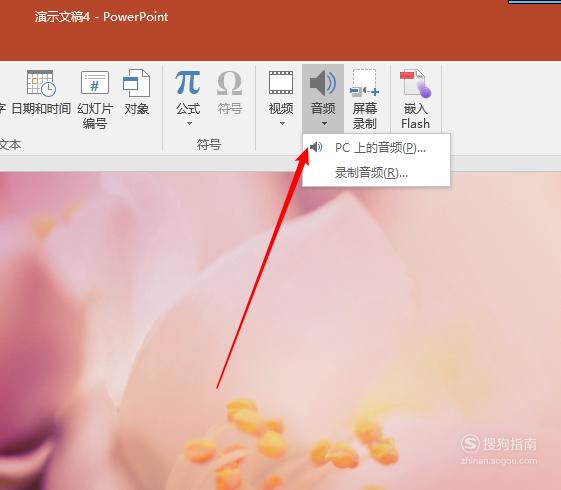Viewport: 561px width, 490px height.
Task: Collapse the Audio (音频) dropdown arrow
Action: tap(325, 123)
